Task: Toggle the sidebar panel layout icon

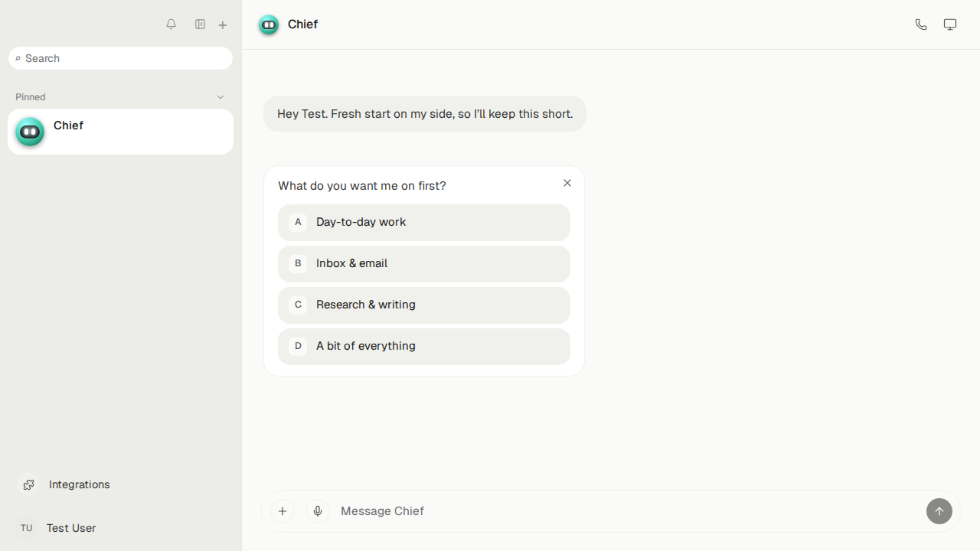Action: click(200, 24)
